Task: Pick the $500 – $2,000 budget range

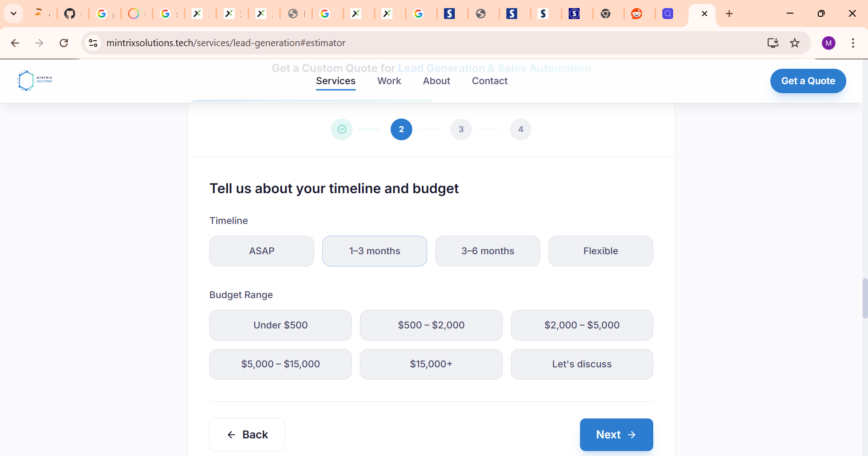Action: (x=431, y=325)
